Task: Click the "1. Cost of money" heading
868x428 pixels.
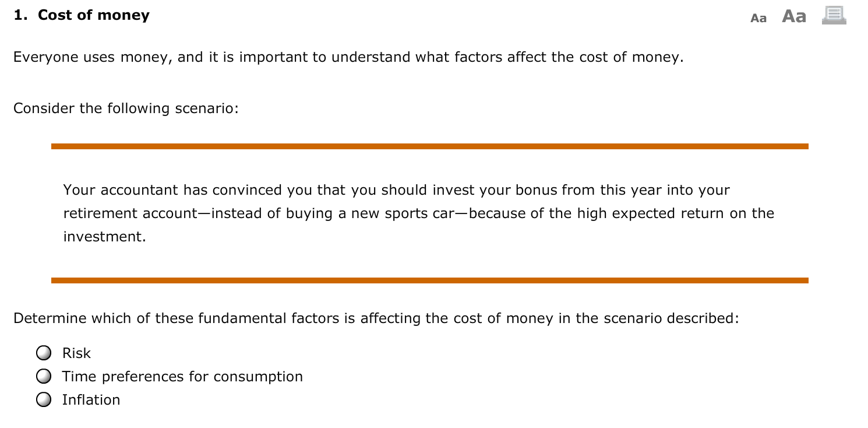Action: [x=82, y=15]
